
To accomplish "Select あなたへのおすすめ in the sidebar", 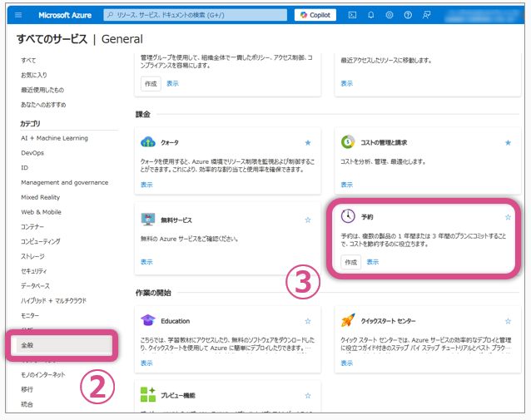I will [x=43, y=105].
